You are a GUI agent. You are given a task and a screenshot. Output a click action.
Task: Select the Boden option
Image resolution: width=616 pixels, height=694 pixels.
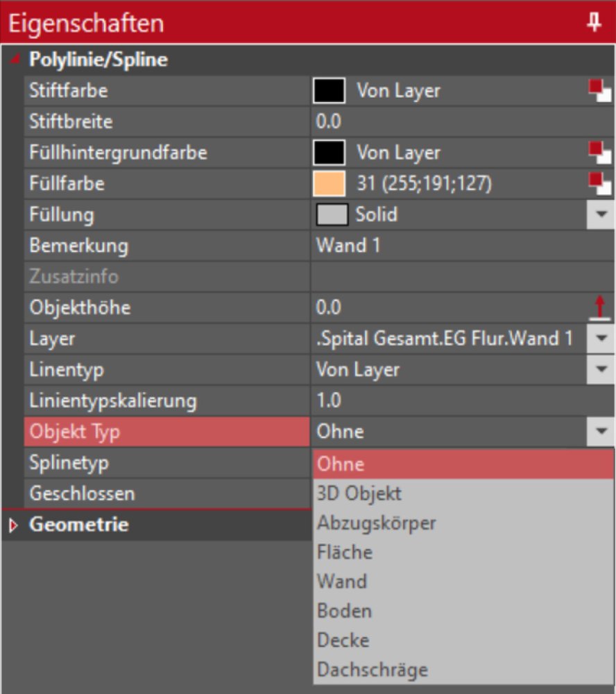[344, 611]
